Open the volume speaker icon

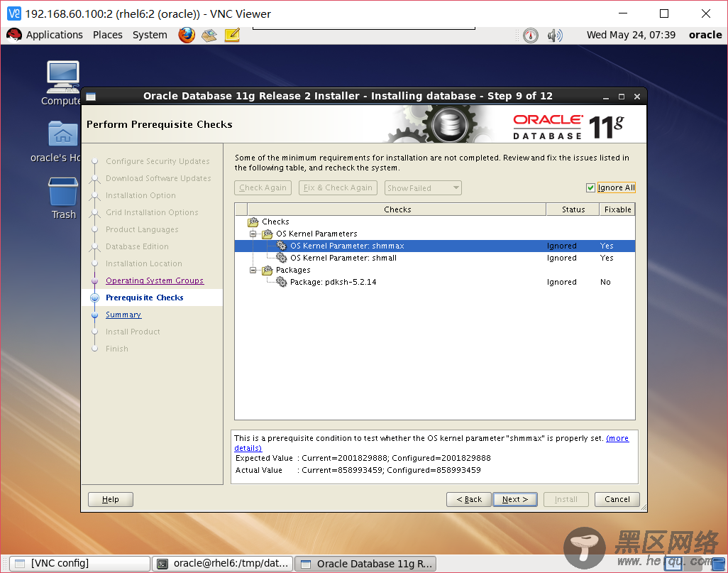coord(554,36)
